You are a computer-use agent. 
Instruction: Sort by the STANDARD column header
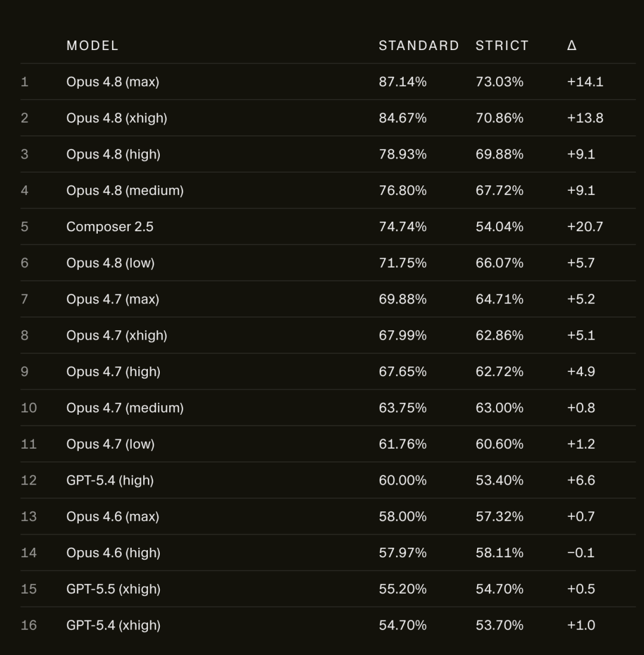coord(419,45)
